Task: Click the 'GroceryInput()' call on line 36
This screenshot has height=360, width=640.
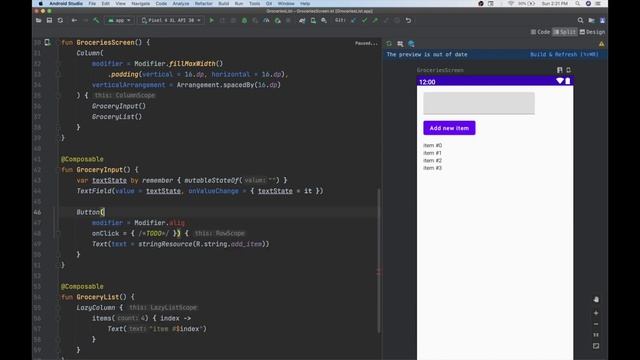Action: [119, 106]
